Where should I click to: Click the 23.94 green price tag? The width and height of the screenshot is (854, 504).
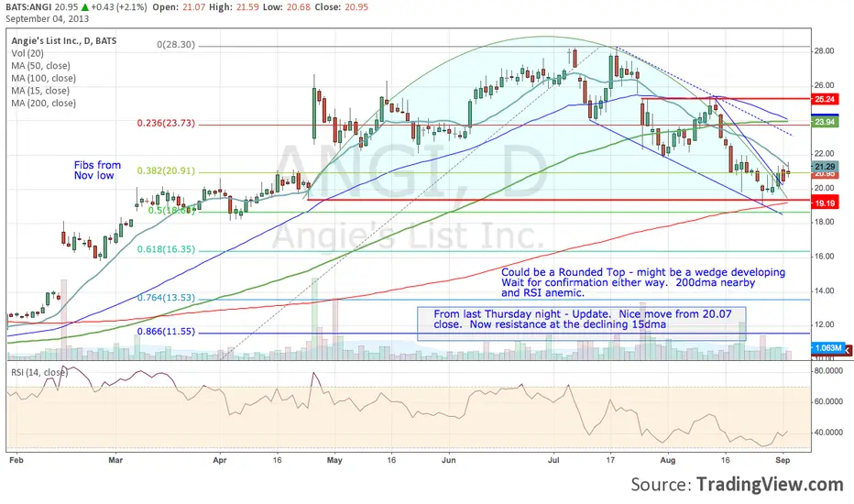point(825,122)
